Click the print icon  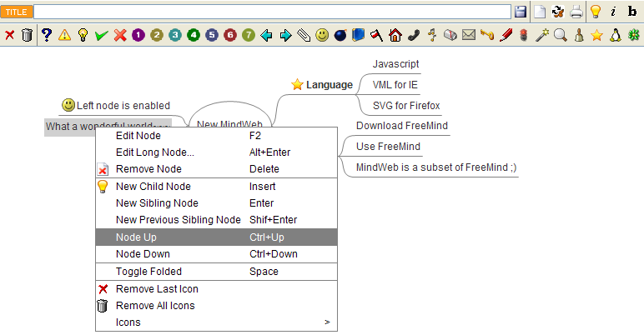(576, 12)
